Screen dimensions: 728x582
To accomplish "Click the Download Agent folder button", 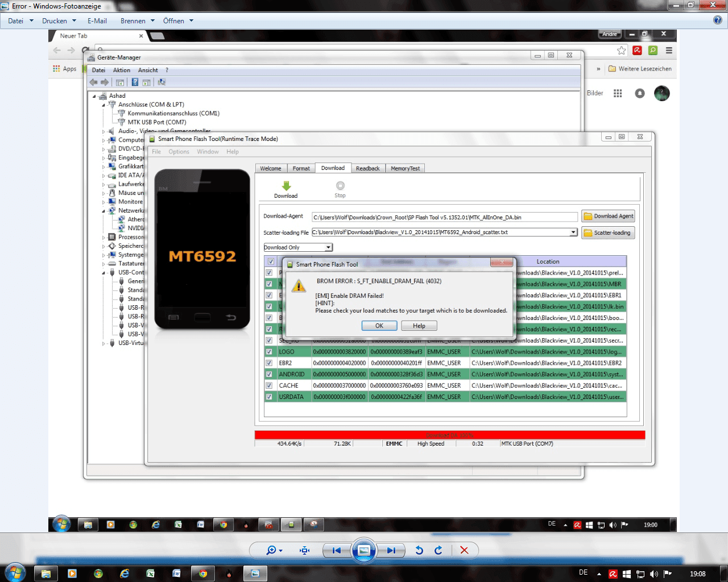I will click(608, 216).
